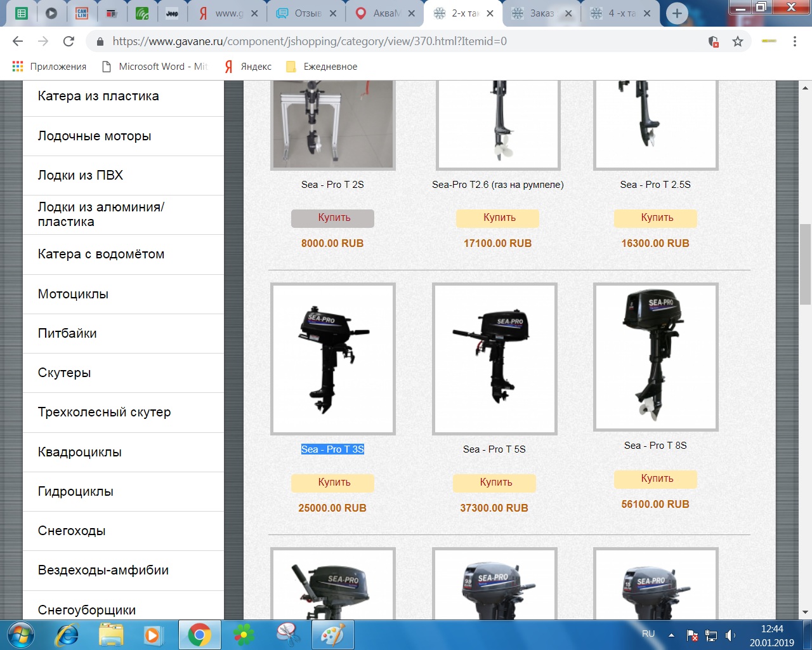
Task: Click the page vertical scrollbar thumb
Action: (x=806, y=264)
